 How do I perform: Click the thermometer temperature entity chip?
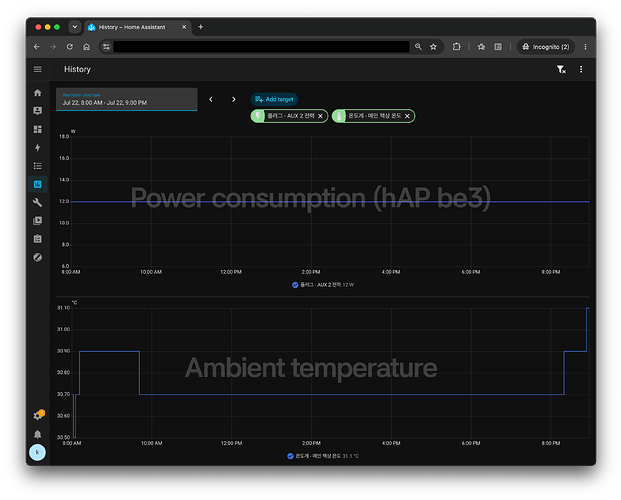pos(375,116)
